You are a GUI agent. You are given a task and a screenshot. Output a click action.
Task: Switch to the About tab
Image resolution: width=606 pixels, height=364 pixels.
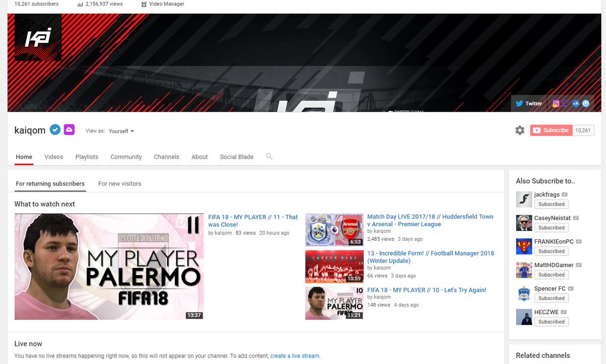pyautogui.click(x=199, y=157)
